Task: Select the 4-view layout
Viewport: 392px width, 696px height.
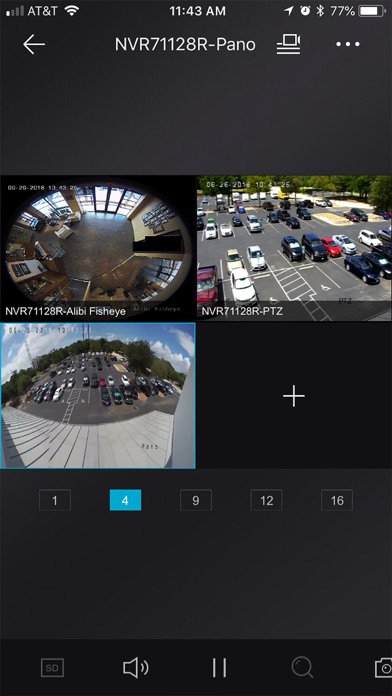Action: [x=125, y=500]
